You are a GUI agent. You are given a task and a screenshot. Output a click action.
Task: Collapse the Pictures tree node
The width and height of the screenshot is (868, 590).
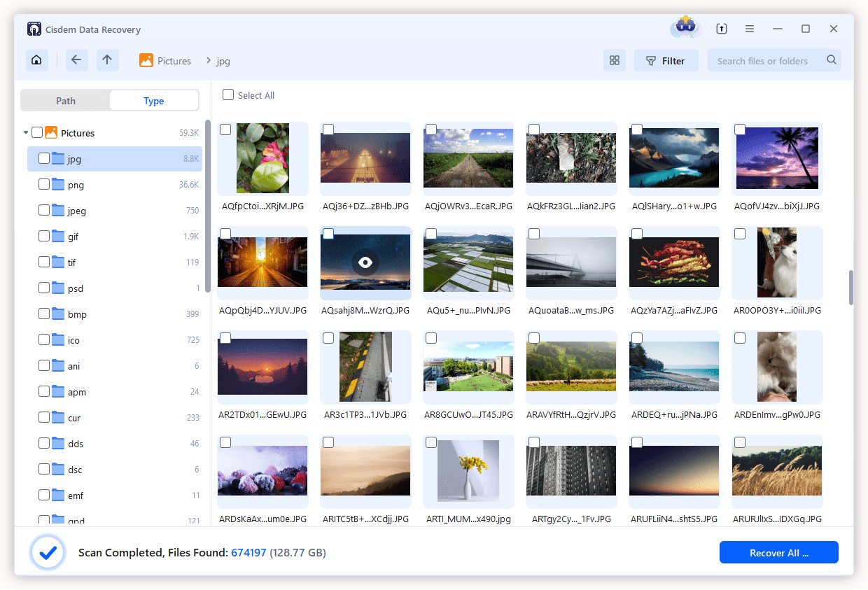pos(25,132)
